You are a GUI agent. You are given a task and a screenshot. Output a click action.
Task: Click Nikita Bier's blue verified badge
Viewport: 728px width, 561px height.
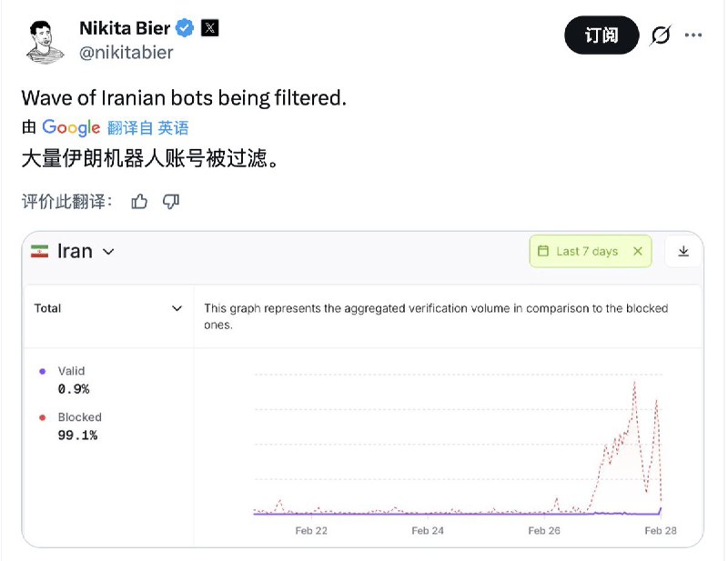pos(185,27)
